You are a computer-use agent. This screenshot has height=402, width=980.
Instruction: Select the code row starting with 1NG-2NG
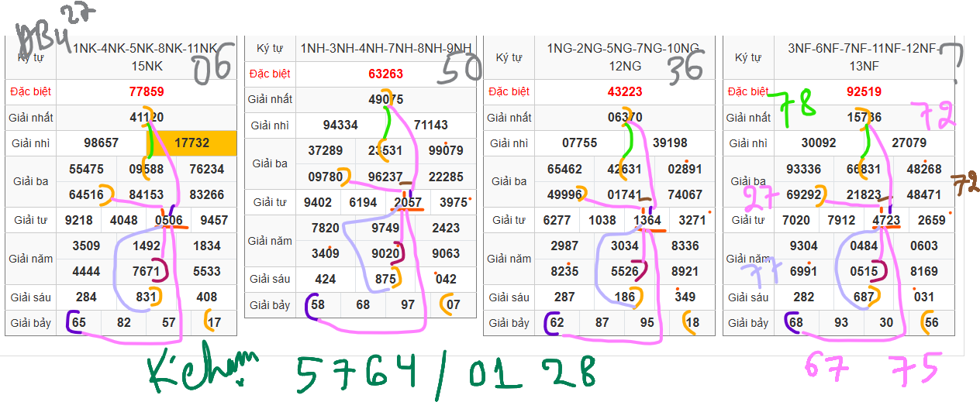click(x=625, y=57)
